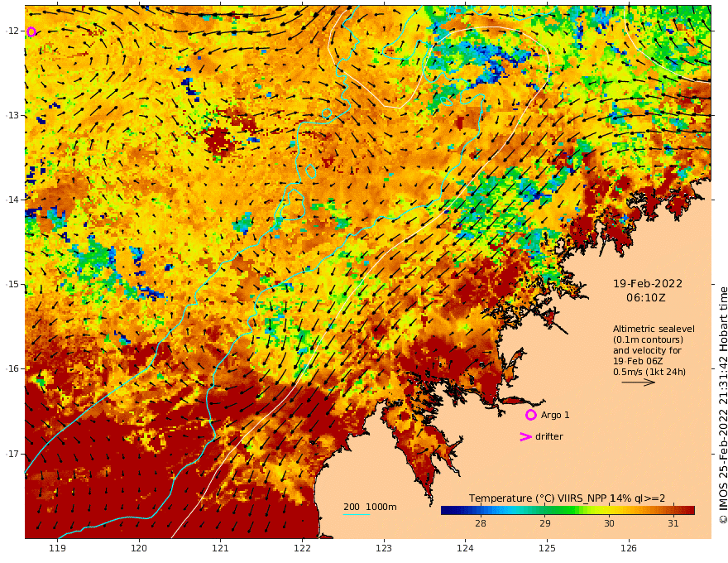
Task: Click the "06:10Z" time text
Action: (646, 298)
